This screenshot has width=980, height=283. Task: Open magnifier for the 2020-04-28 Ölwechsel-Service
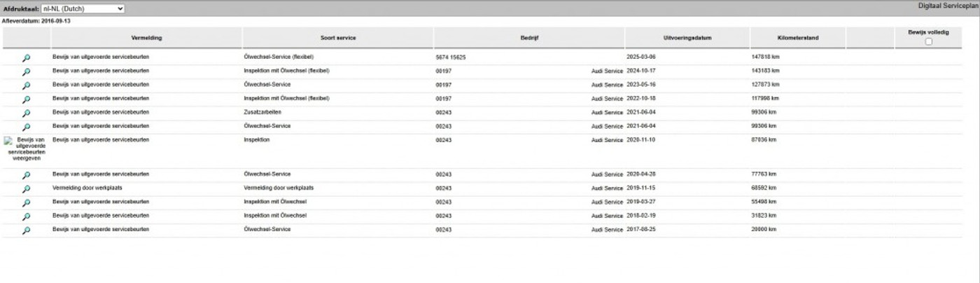(x=26, y=175)
